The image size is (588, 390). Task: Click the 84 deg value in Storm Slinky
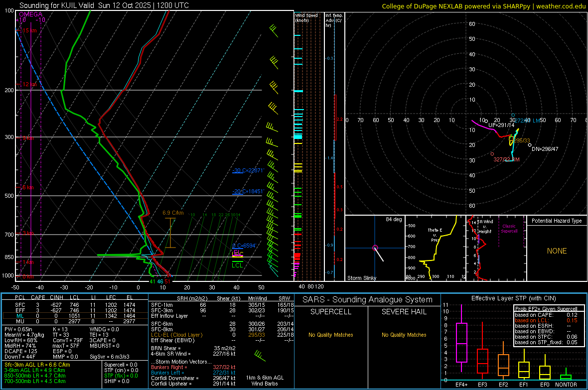(394, 219)
